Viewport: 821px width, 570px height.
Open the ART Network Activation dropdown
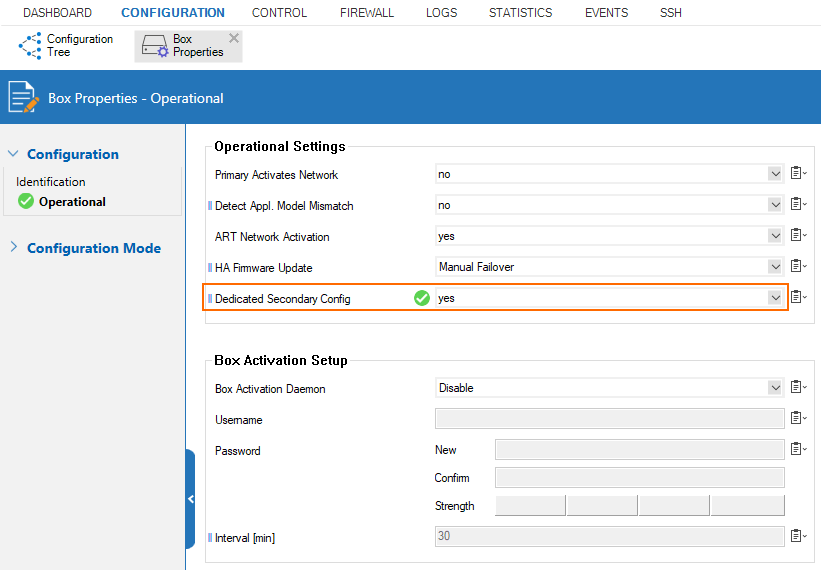click(775, 236)
